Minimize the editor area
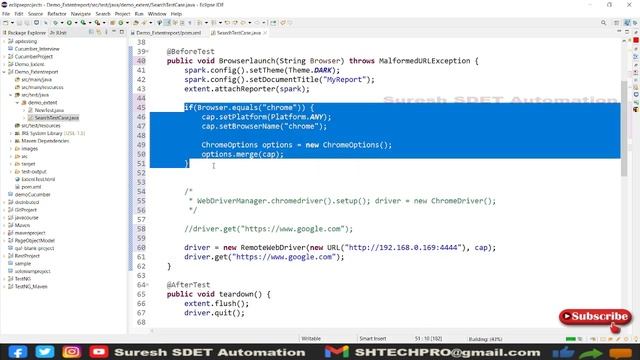This screenshot has width=640, height=360. pyautogui.click(x=619, y=32)
